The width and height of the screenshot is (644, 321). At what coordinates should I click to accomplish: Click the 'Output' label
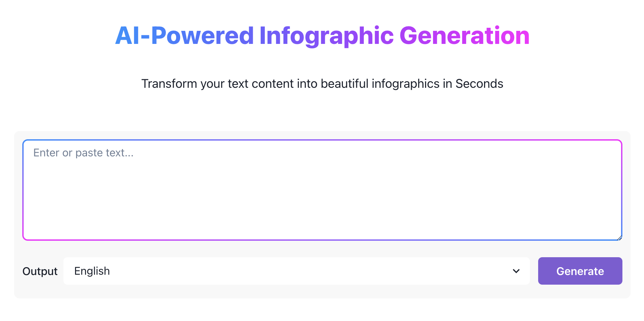pos(40,271)
